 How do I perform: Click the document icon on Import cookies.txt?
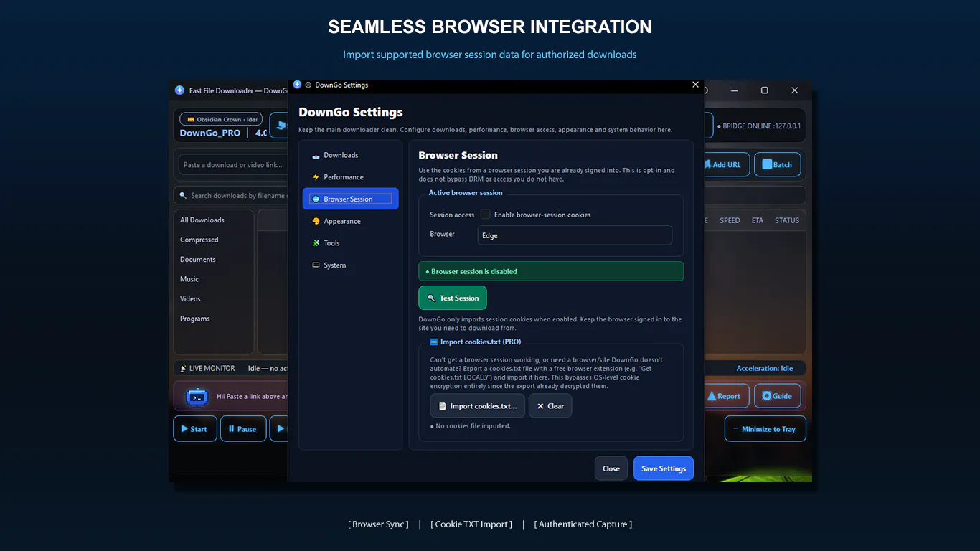pyautogui.click(x=442, y=406)
